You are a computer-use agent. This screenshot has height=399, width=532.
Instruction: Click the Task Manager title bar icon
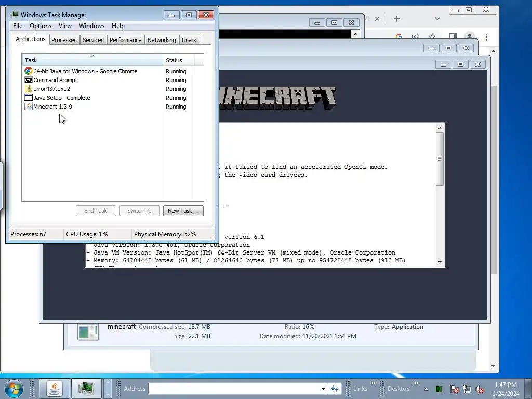point(14,15)
